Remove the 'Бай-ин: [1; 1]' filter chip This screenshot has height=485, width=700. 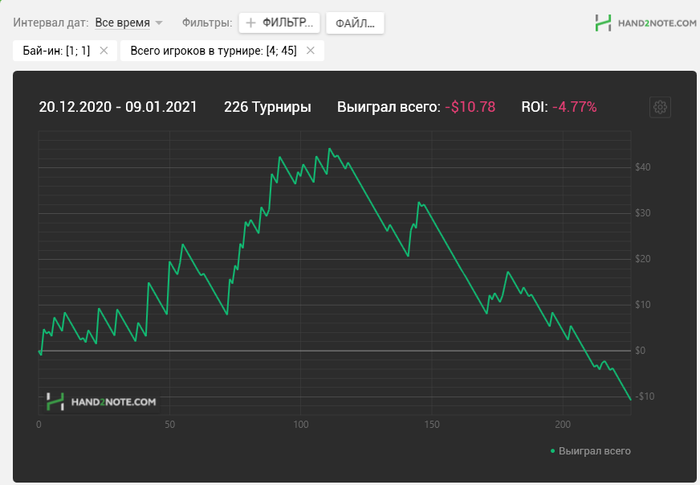click(x=104, y=51)
